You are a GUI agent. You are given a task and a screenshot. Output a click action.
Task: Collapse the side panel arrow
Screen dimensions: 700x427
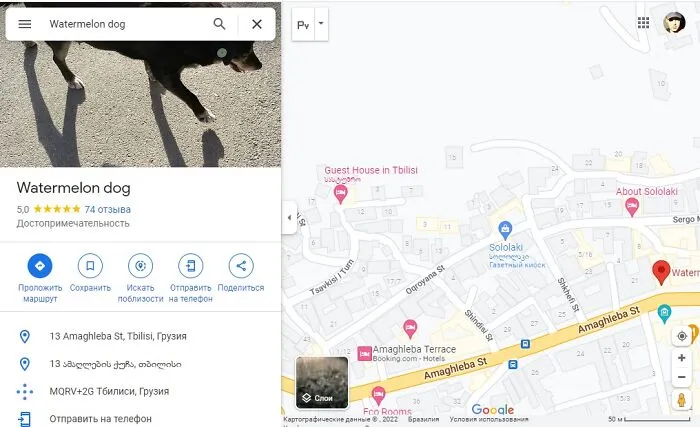point(289,218)
